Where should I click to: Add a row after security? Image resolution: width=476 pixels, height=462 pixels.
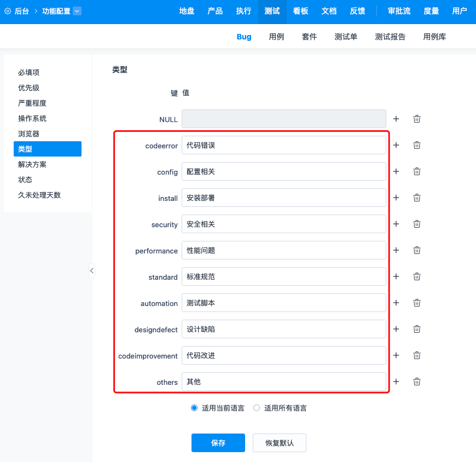point(396,224)
